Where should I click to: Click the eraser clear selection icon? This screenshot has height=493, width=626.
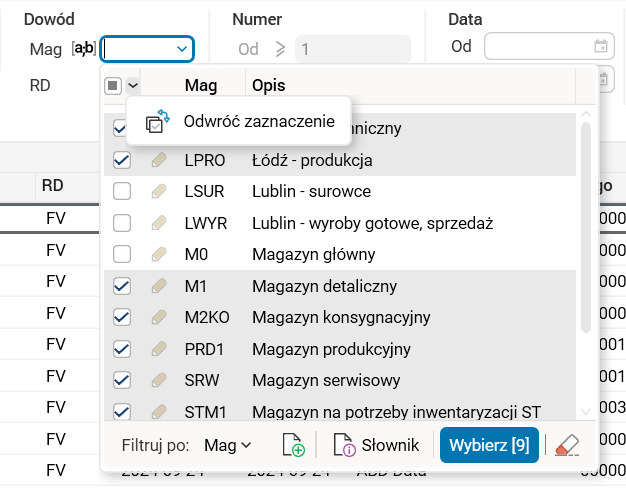(x=567, y=445)
